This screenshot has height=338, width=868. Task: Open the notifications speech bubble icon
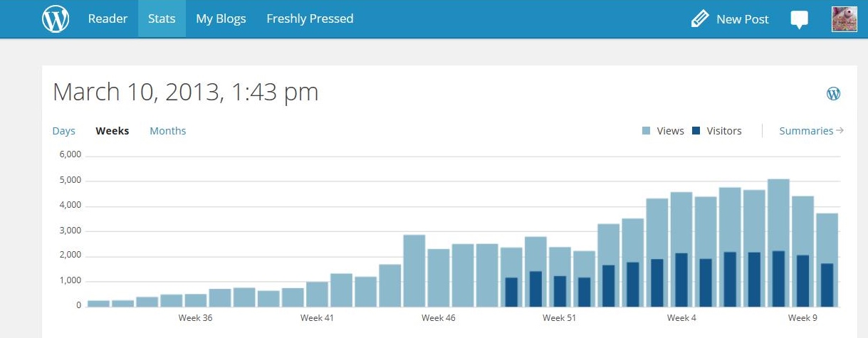(800, 19)
